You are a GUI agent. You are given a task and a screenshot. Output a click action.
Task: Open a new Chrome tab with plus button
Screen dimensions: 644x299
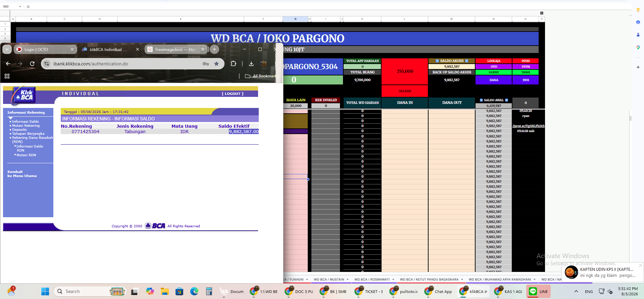[214, 49]
